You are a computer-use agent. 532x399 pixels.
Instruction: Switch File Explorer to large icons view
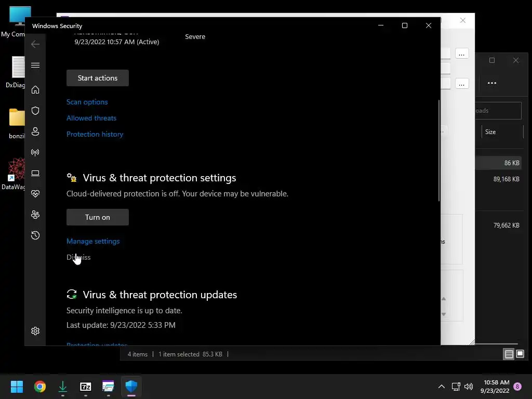[x=520, y=354]
